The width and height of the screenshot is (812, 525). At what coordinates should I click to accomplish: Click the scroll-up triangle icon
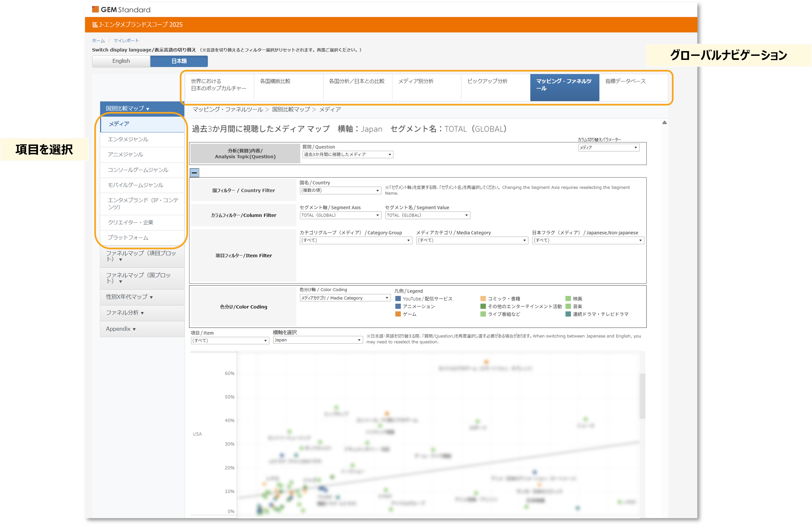pyautogui.click(x=664, y=123)
